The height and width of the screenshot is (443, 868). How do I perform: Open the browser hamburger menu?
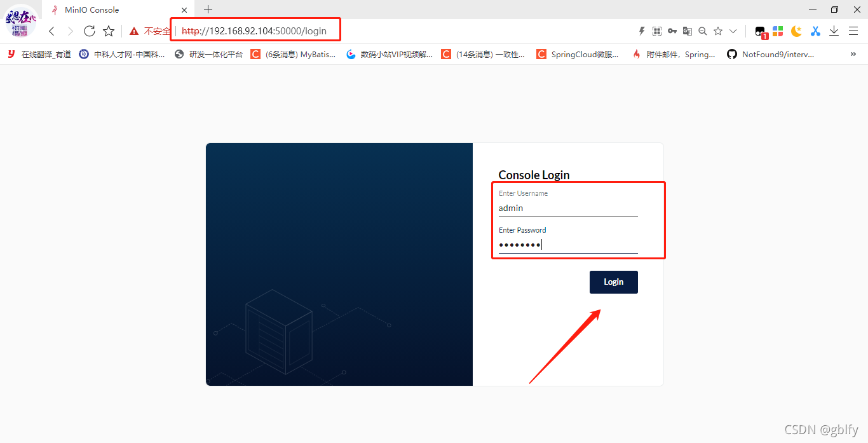(853, 31)
